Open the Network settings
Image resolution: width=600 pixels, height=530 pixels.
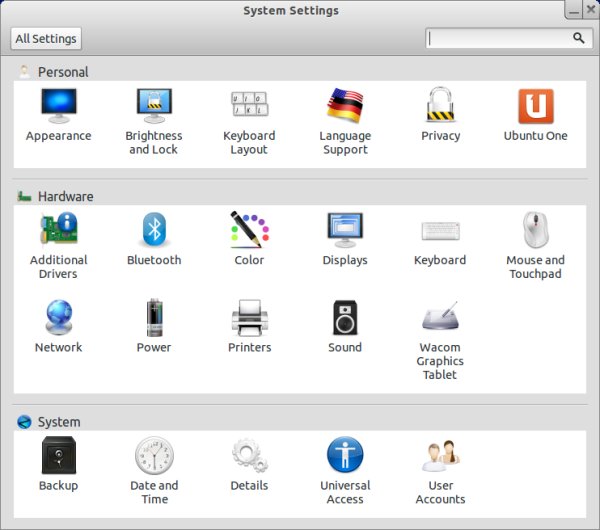tap(59, 326)
